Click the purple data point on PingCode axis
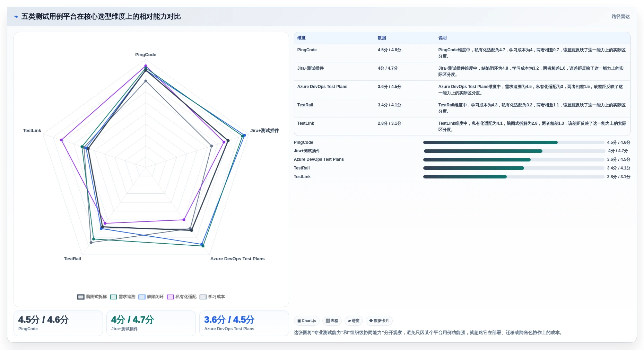The height and width of the screenshot is (350, 644). click(x=146, y=66)
